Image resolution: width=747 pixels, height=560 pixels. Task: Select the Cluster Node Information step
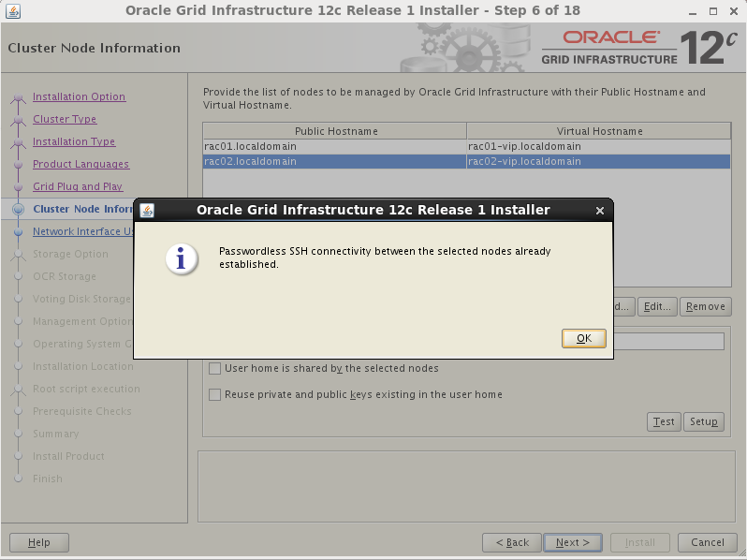point(83,209)
